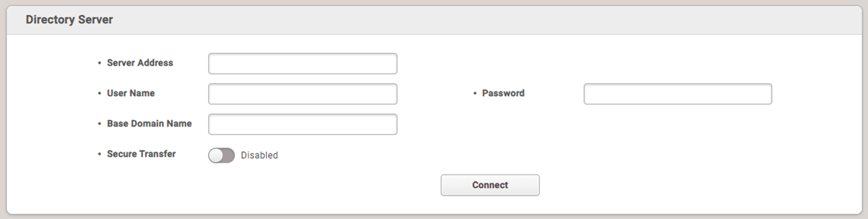
Task: Click the Directory Server panel header
Action: point(434,20)
